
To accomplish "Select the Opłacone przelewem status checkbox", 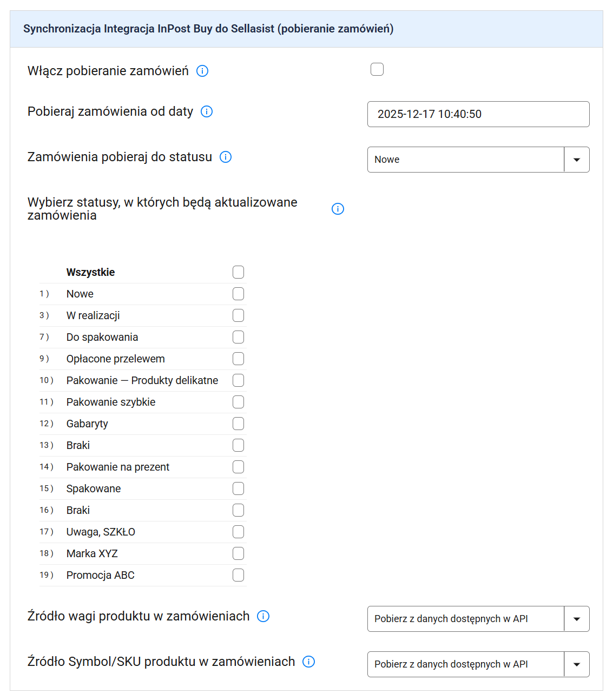I will [x=238, y=359].
